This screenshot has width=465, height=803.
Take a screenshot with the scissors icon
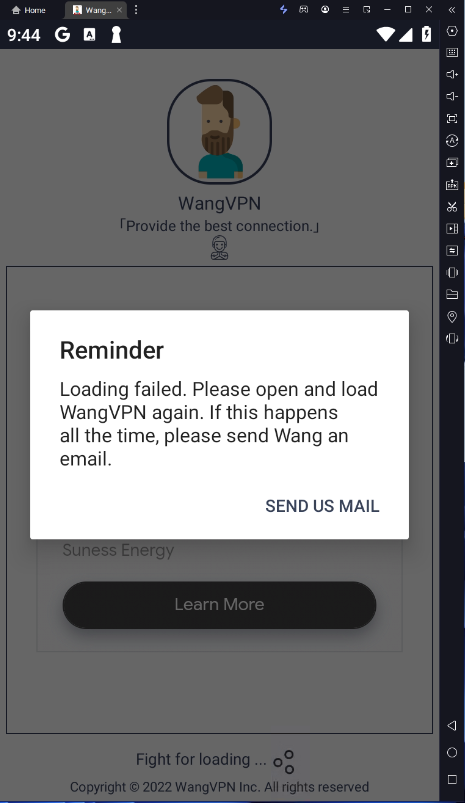coord(452,206)
